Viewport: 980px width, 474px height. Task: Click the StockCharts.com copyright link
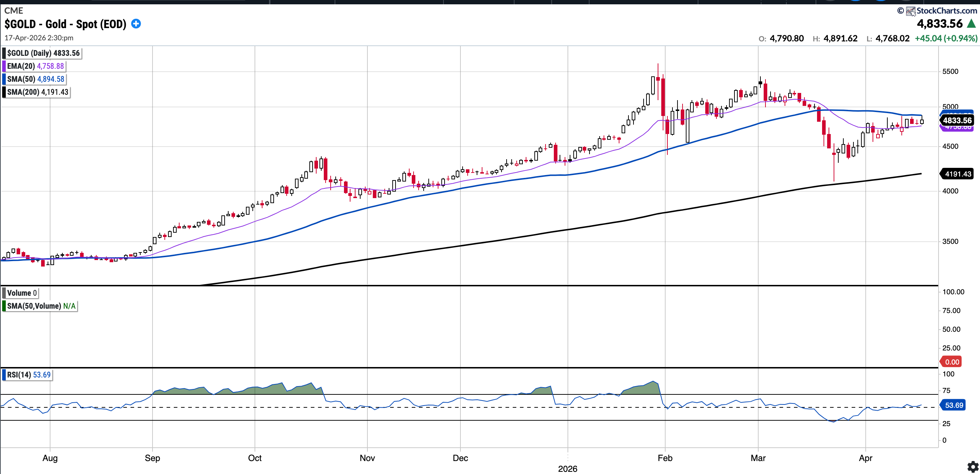pos(946,11)
